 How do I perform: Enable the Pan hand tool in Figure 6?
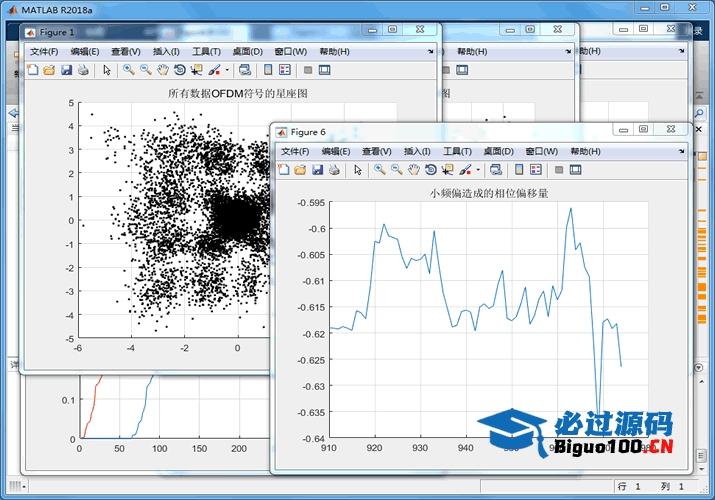[413, 170]
